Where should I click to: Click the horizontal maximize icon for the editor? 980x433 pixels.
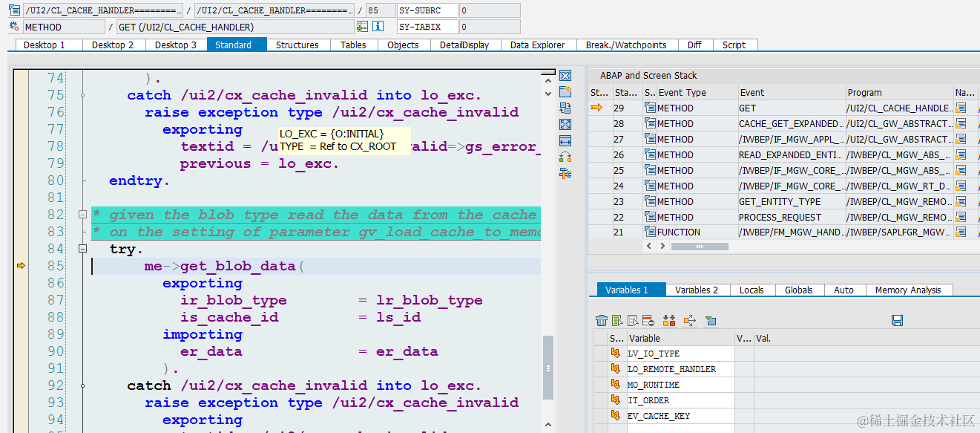565,141
